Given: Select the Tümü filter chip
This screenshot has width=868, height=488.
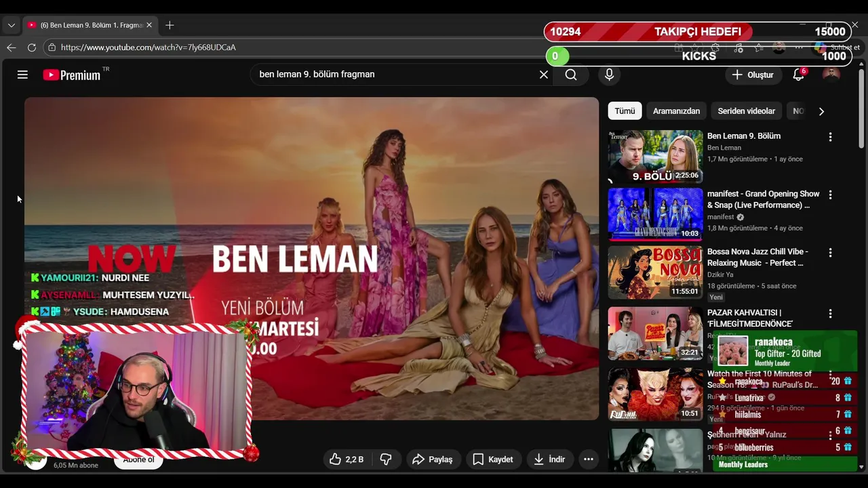Looking at the screenshot, I should (625, 111).
